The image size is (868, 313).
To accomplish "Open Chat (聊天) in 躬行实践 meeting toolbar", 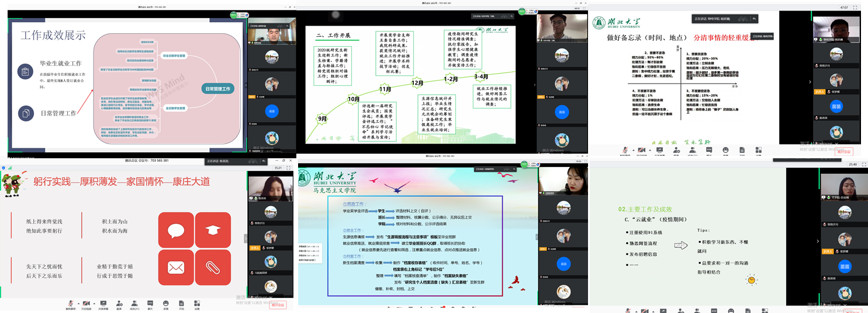I will click(150, 304).
